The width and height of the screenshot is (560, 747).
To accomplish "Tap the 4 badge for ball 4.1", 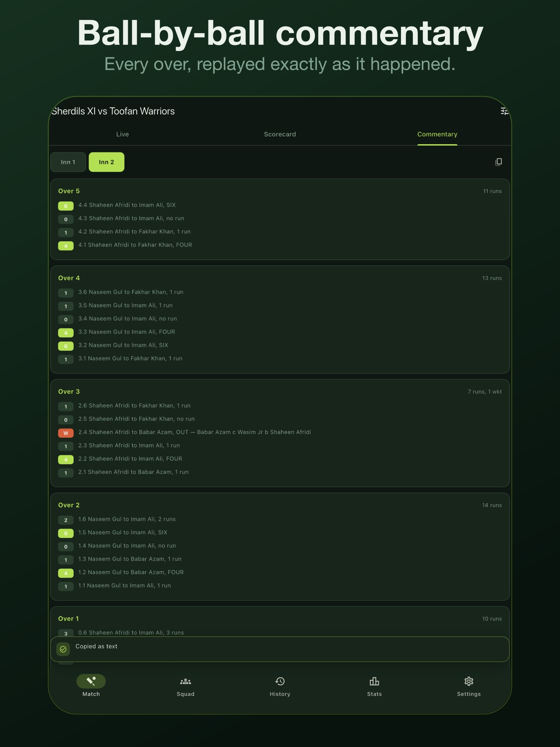I will 66,246.
